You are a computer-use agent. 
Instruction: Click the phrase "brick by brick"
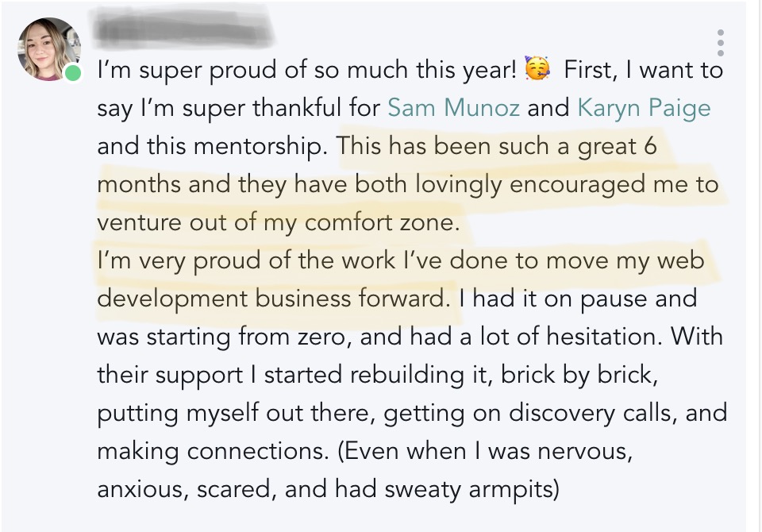[x=579, y=375]
